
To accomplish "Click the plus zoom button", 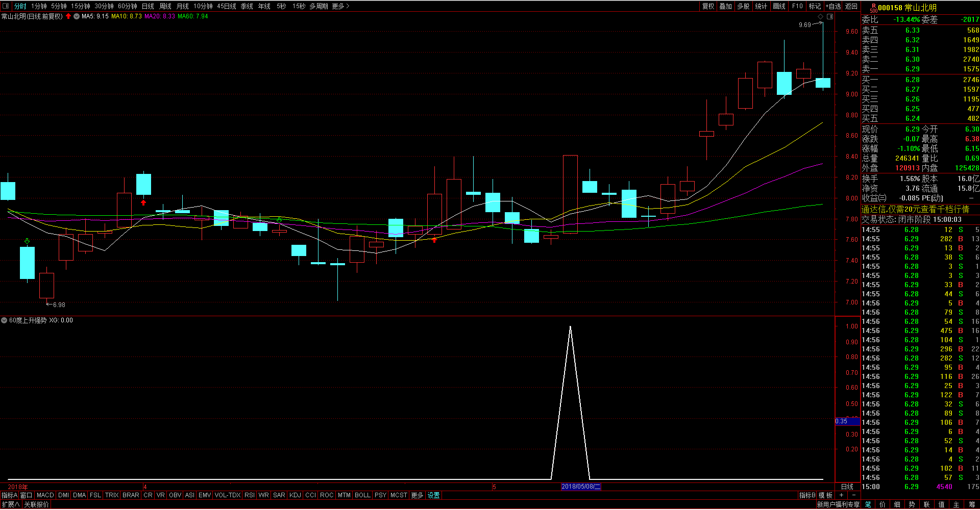I will [841, 495].
